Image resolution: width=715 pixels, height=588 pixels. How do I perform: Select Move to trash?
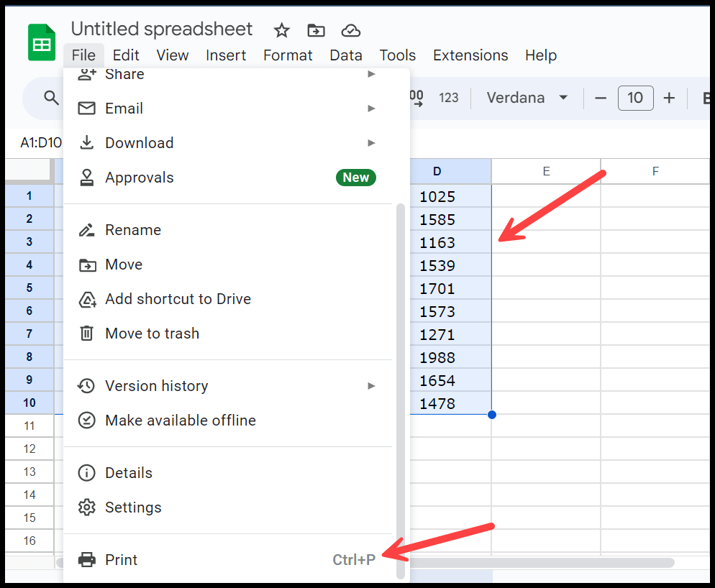click(x=152, y=333)
